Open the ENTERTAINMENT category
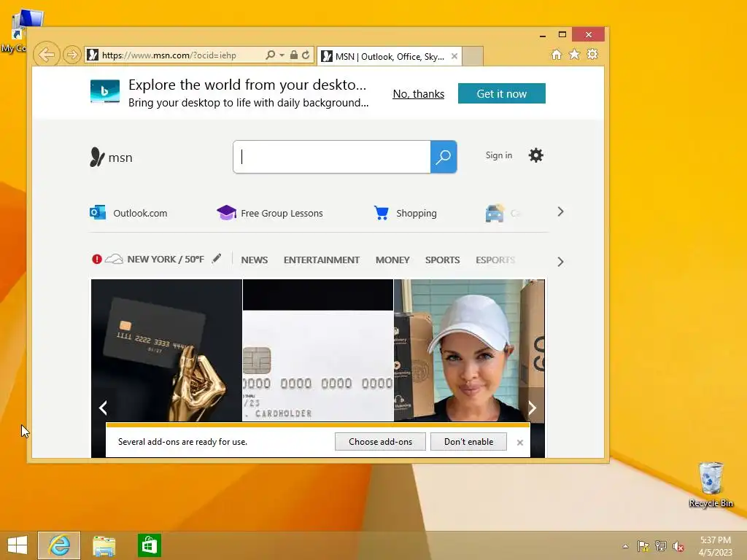Image resolution: width=747 pixels, height=560 pixels. [322, 260]
